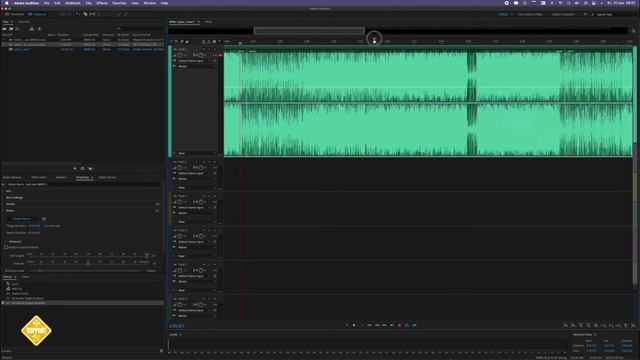Select Edit Audio to Video workspace

pyautogui.click(x=530, y=14)
